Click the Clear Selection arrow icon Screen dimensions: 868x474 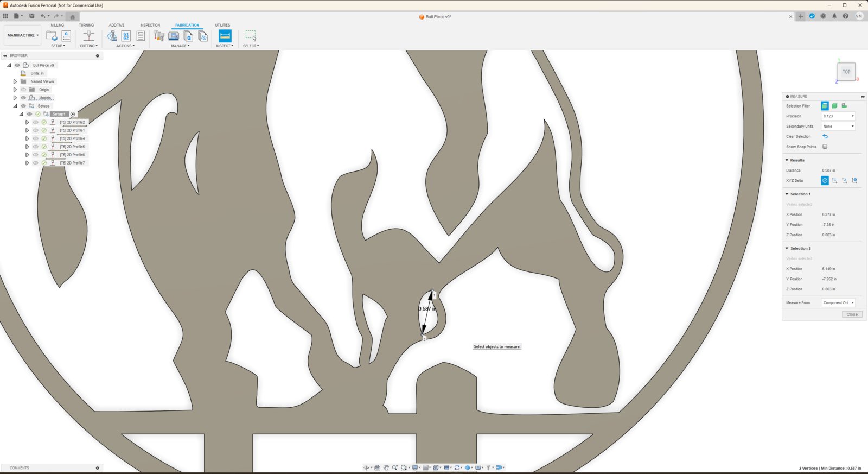[825, 136]
